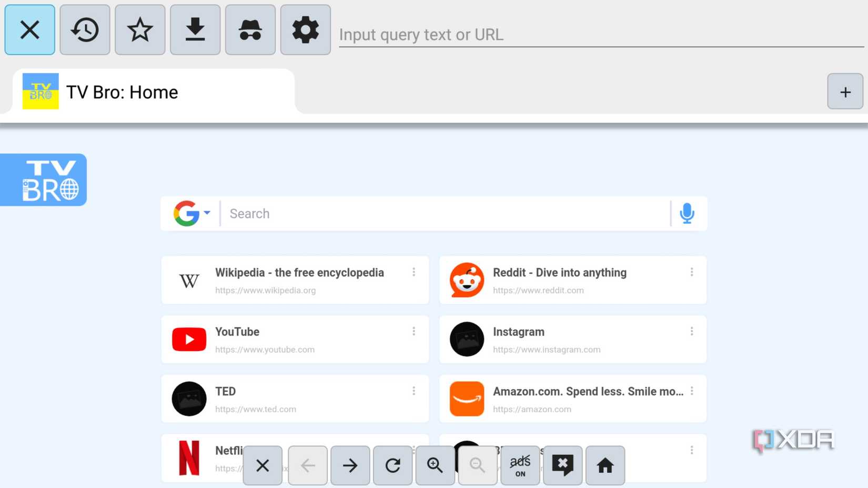Toggle incognito mode
868x488 pixels.
point(250,30)
